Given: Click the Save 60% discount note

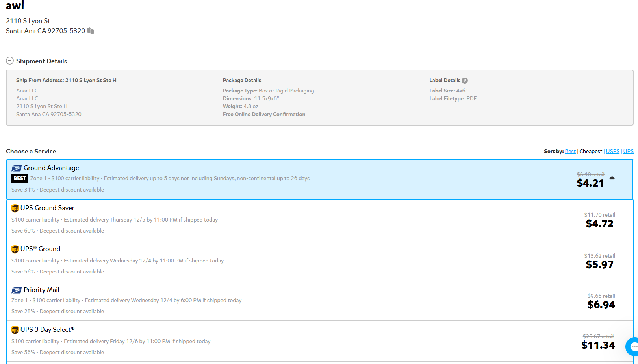Looking at the screenshot, I should coord(57,231).
